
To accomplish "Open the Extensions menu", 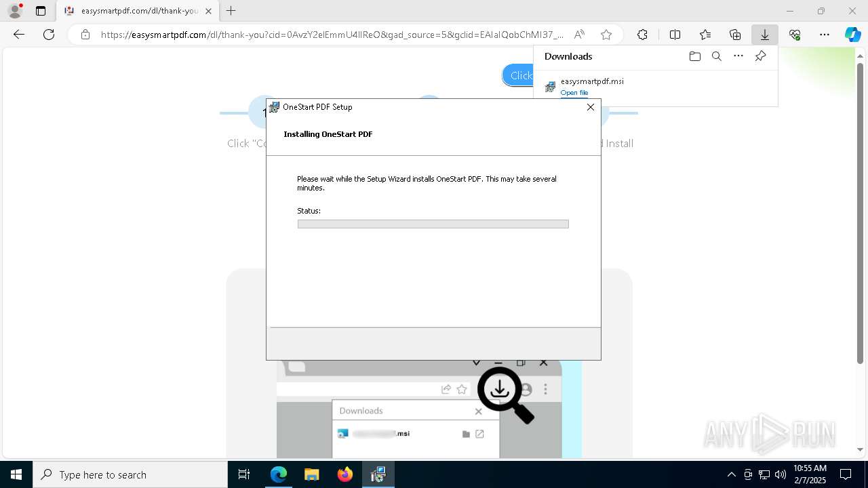I will tap(642, 35).
